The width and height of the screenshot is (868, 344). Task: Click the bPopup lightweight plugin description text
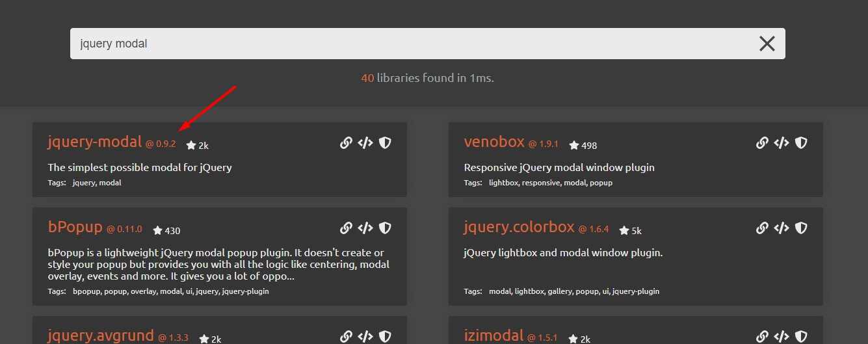click(218, 264)
